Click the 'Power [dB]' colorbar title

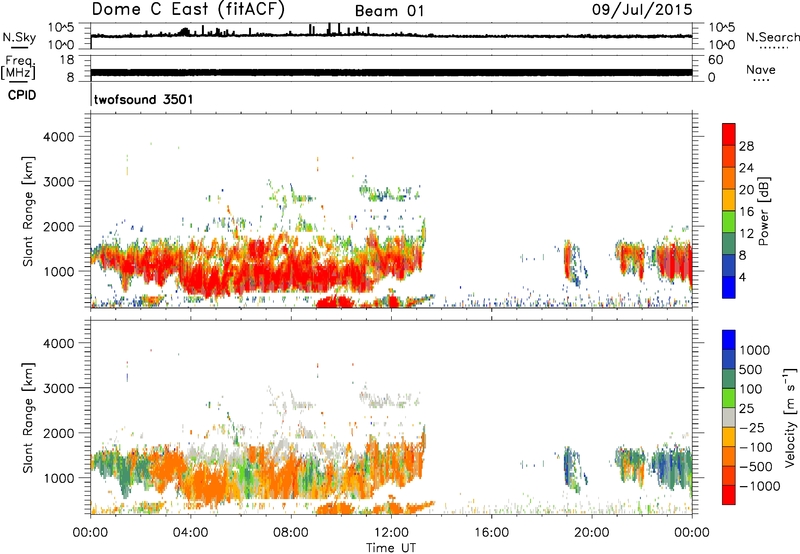click(764, 211)
